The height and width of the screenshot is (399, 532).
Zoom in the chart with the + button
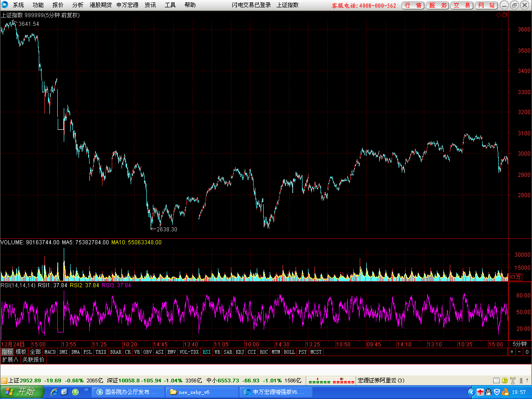point(512,352)
